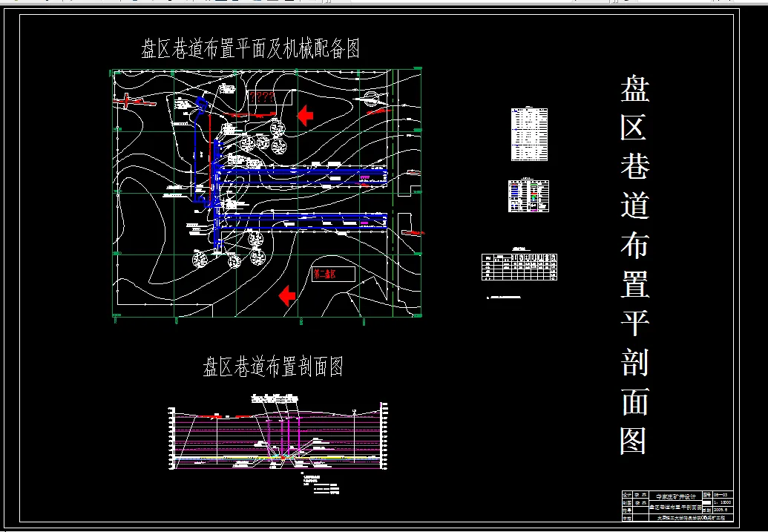Click the red ???? label box

pos(270,97)
